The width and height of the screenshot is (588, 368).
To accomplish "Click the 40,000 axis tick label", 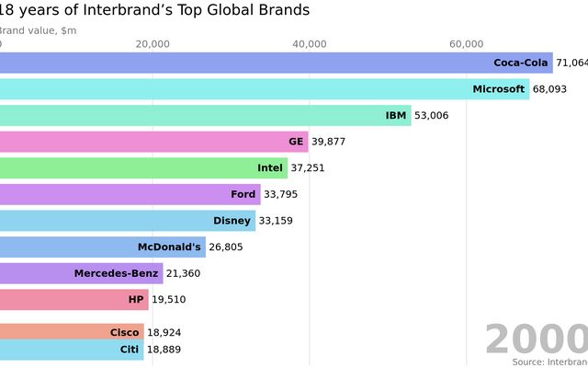I will [x=310, y=44].
